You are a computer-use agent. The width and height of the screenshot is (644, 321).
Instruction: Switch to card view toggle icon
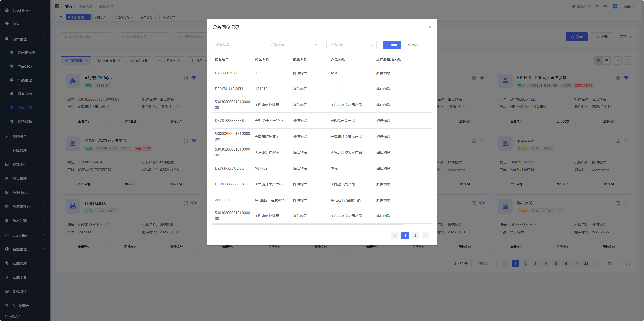tap(598, 60)
